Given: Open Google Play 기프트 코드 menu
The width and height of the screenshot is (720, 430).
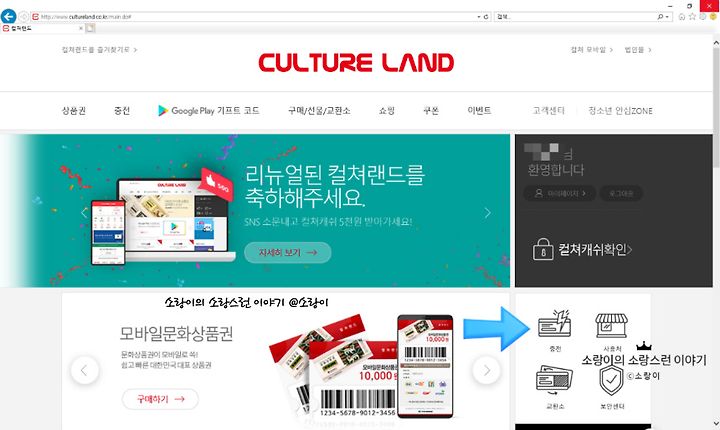Looking at the screenshot, I should click(x=208, y=110).
